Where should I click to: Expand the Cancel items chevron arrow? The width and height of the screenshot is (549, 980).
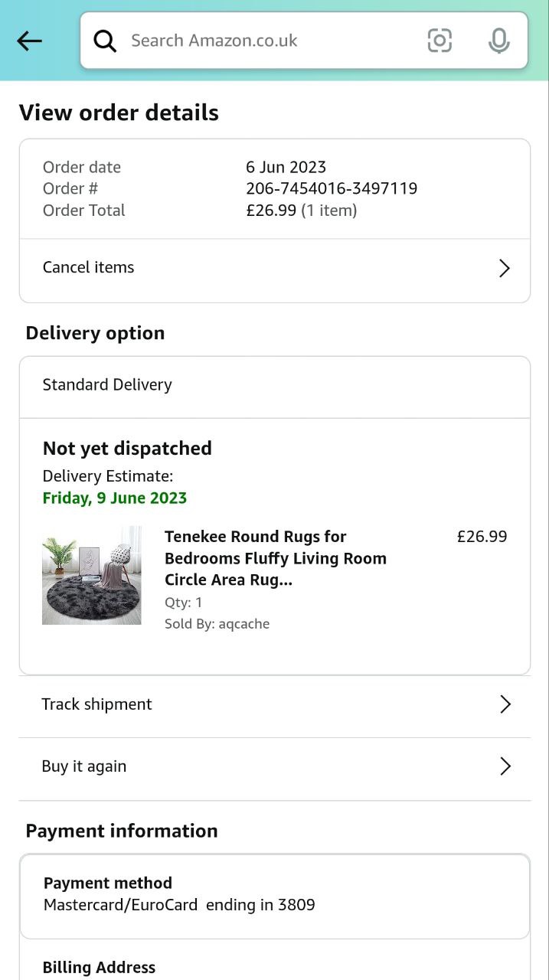[x=504, y=268]
